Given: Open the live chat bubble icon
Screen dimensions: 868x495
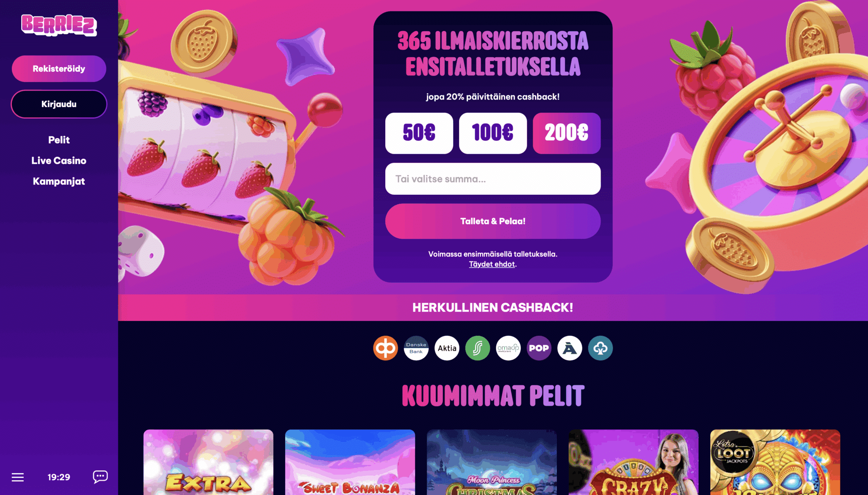Looking at the screenshot, I should tap(100, 477).
